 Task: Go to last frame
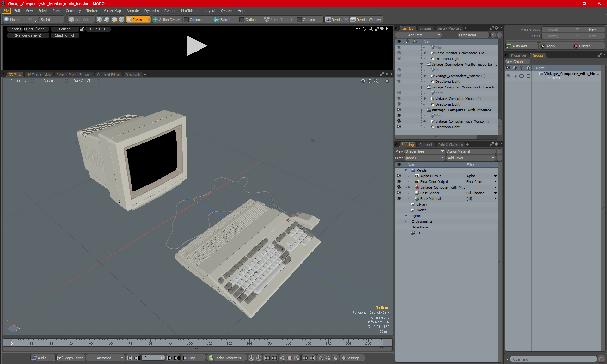(177, 358)
